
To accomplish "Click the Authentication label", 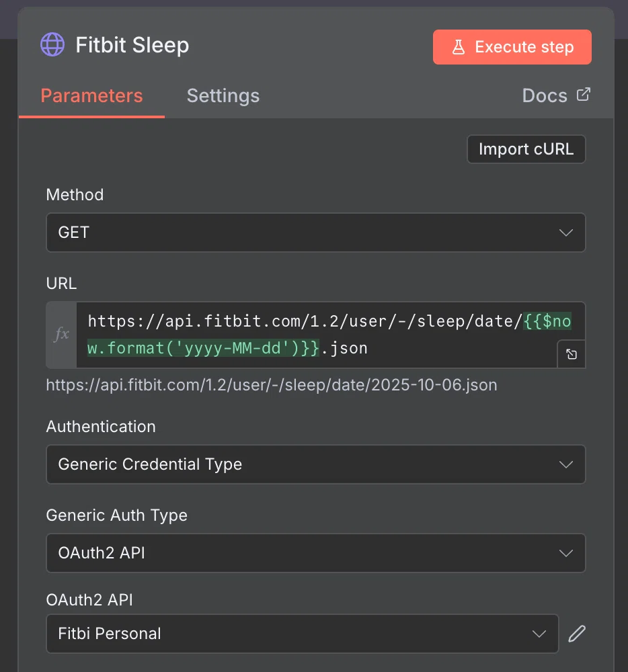I will (x=101, y=427).
